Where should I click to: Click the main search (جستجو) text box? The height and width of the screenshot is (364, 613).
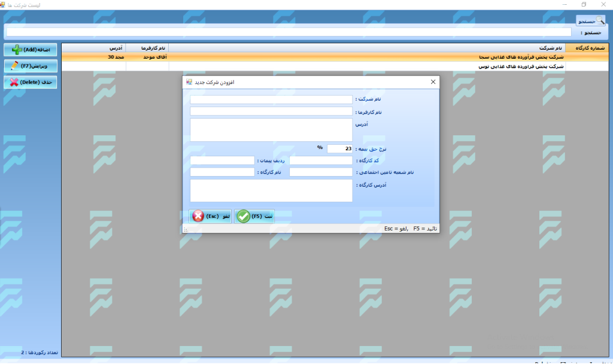click(289, 32)
